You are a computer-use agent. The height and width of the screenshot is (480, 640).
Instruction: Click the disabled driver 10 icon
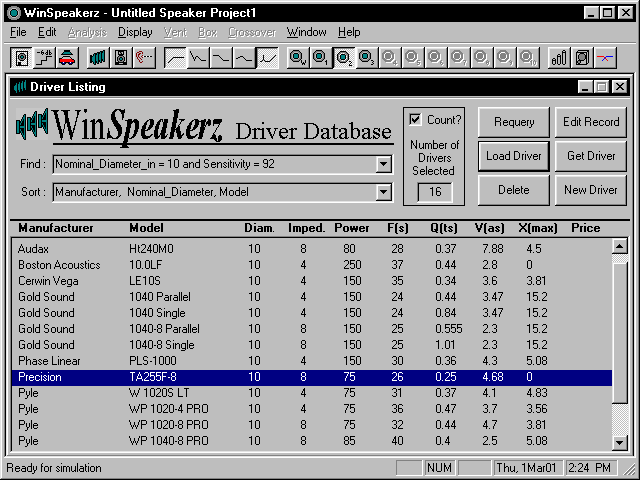tap(528, 58)
